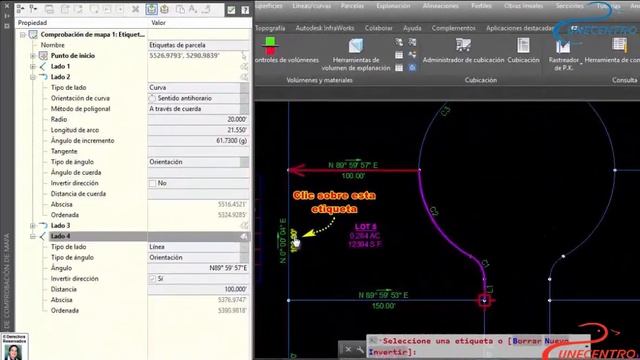Viewport: 640px width, 360px height.
Task: Click the checkmark icon in panel toolbar
Action: coord(231,10)
